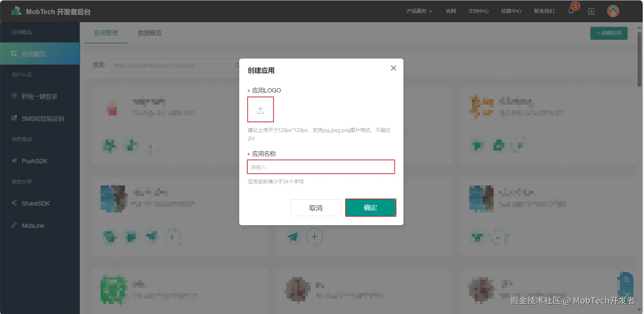Click the red bag app thumbnail
644x314 pixels.
pyautogui.click(x=112, y=108)
